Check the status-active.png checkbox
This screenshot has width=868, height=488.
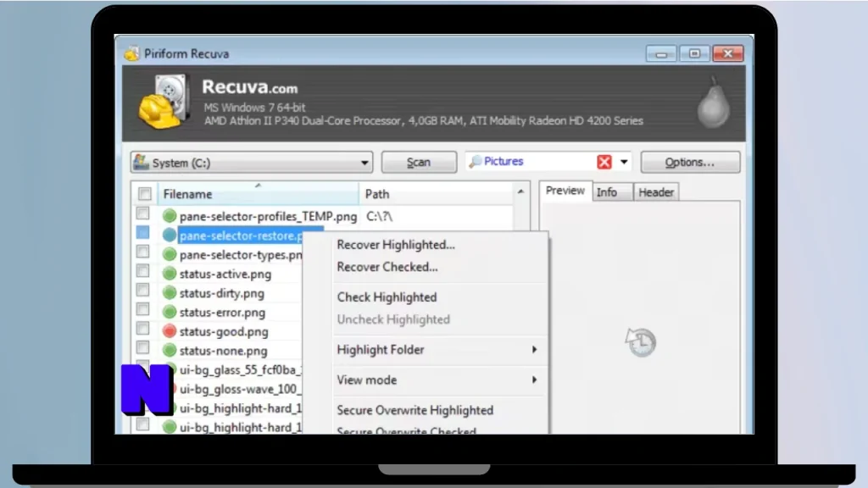tap(142, 270)
